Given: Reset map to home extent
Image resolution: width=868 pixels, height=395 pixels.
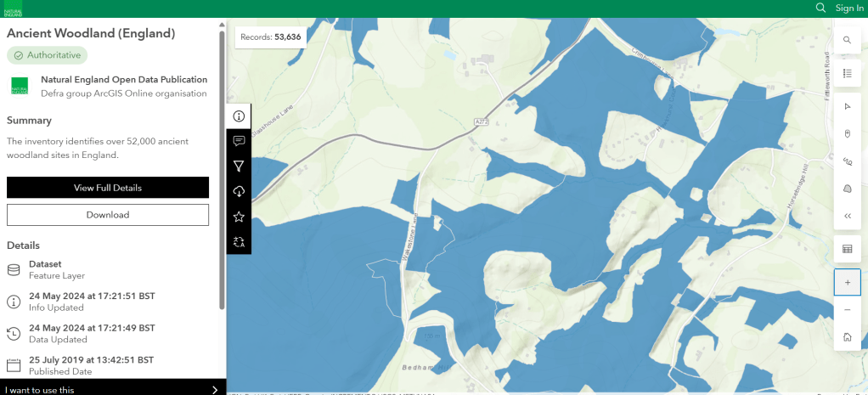Looking at the screenshot, I should click(847, 337).
